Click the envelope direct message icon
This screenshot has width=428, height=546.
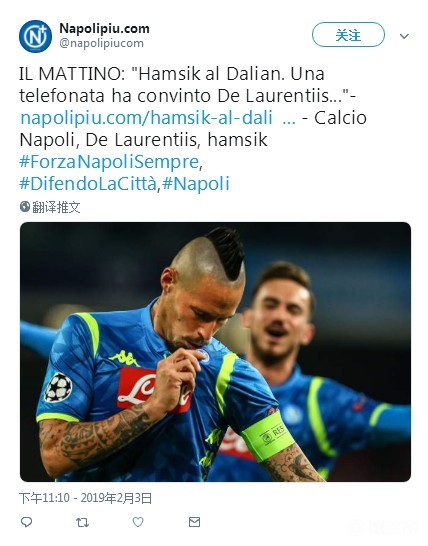(x=194, y=522)
